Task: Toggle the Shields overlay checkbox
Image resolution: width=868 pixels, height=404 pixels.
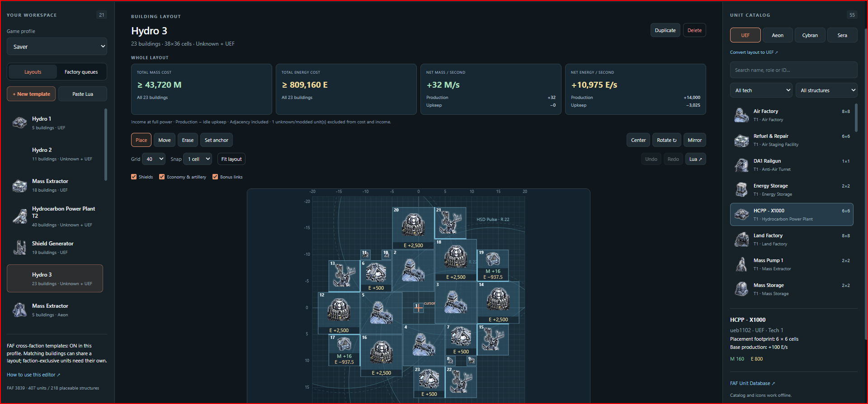Action: (134, 177)
